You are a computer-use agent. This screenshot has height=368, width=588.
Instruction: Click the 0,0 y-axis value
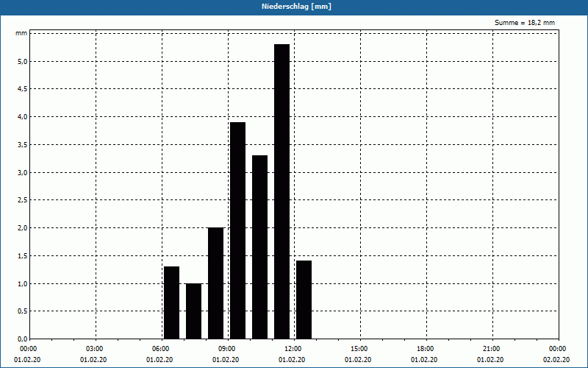[23, 339]
